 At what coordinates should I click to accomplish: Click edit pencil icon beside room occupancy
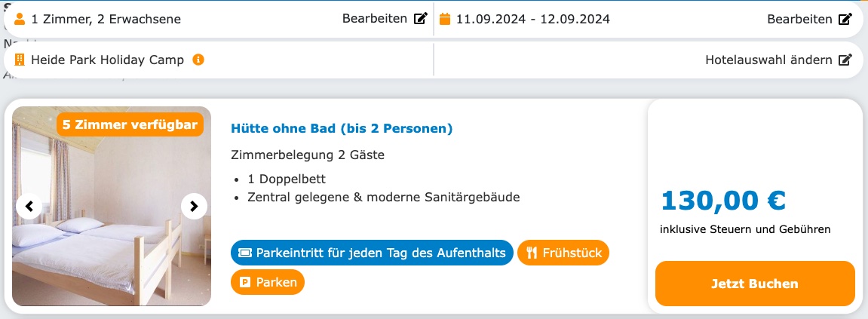(421, 19)
